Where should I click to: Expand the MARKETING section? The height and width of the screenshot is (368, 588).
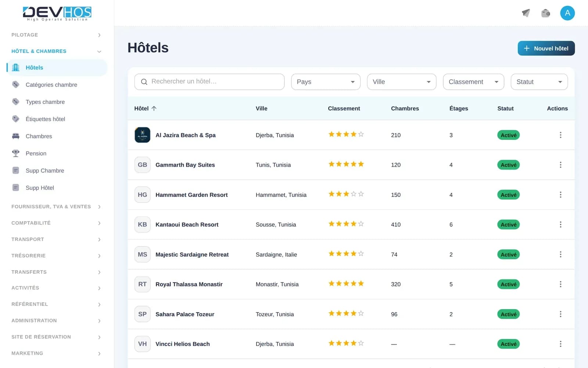(56, 353)
